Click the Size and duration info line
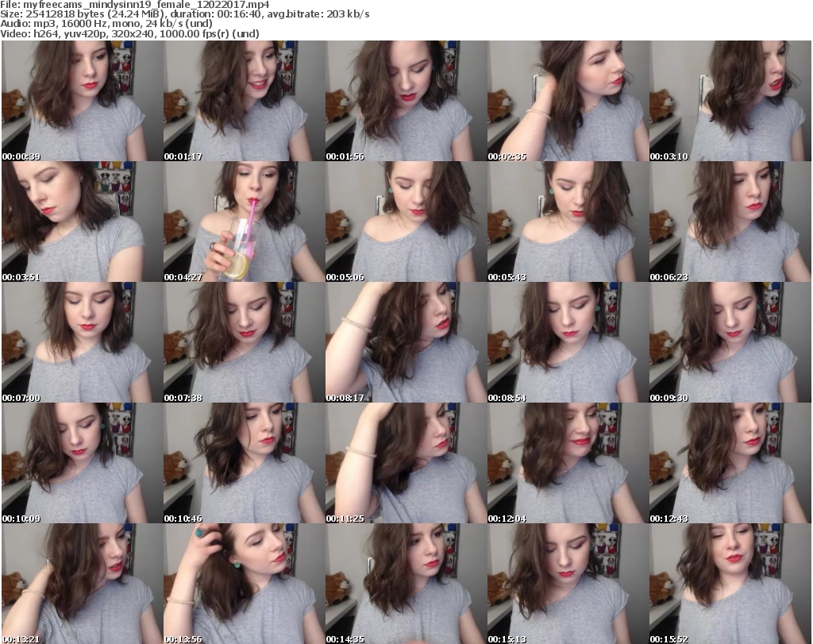 tap(184, 14)
